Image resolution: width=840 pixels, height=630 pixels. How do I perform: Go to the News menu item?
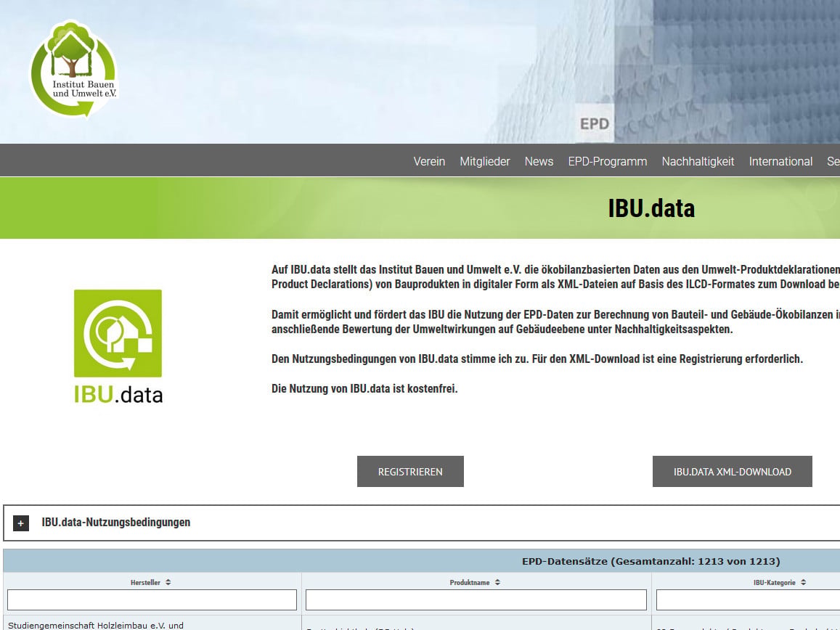(539, 161)
